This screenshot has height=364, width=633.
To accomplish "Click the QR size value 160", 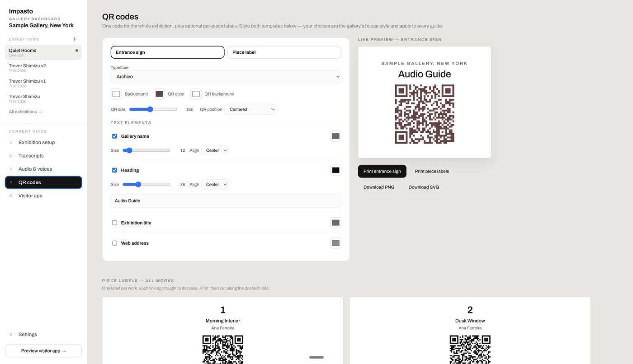I will pos(189,109).
